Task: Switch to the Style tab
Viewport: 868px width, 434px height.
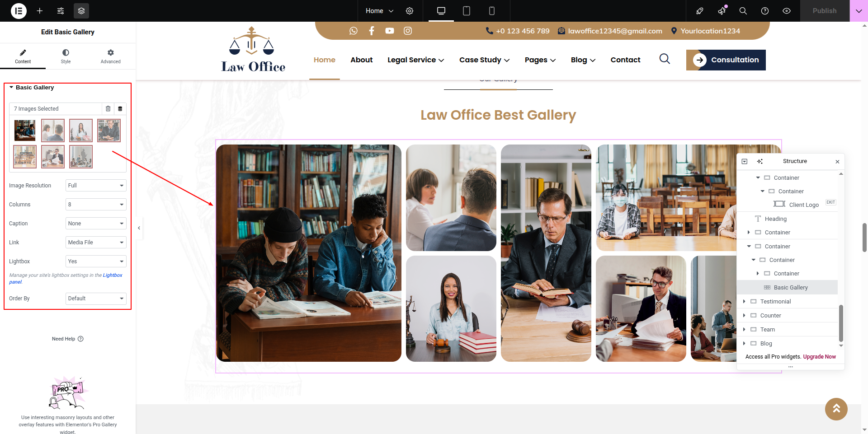Action: pyautogui.click(x=66, y=56)
